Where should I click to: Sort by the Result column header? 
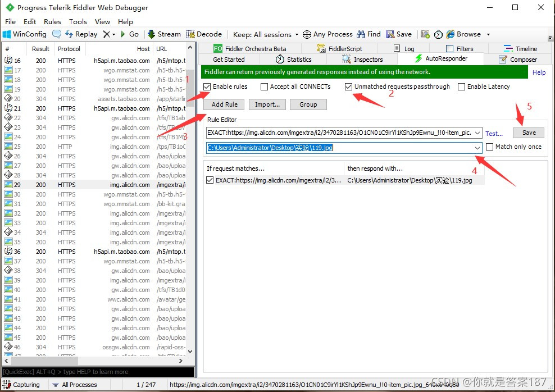tap(40, 49)
